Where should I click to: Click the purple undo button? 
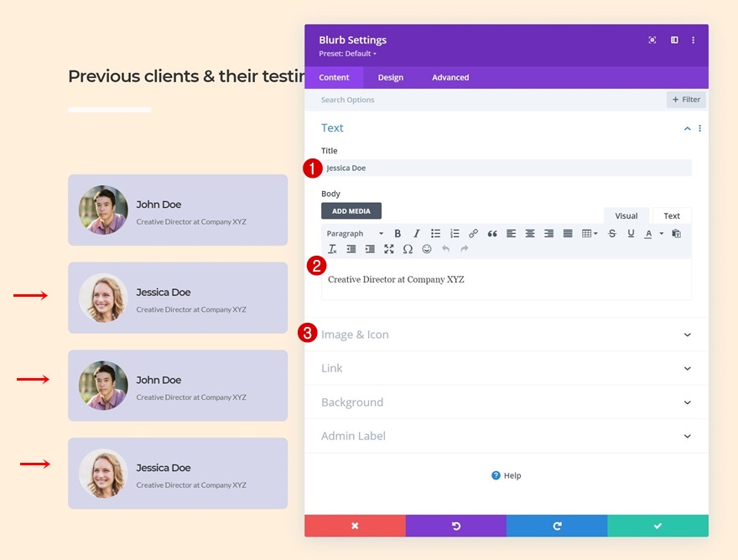tap(456, 526)
